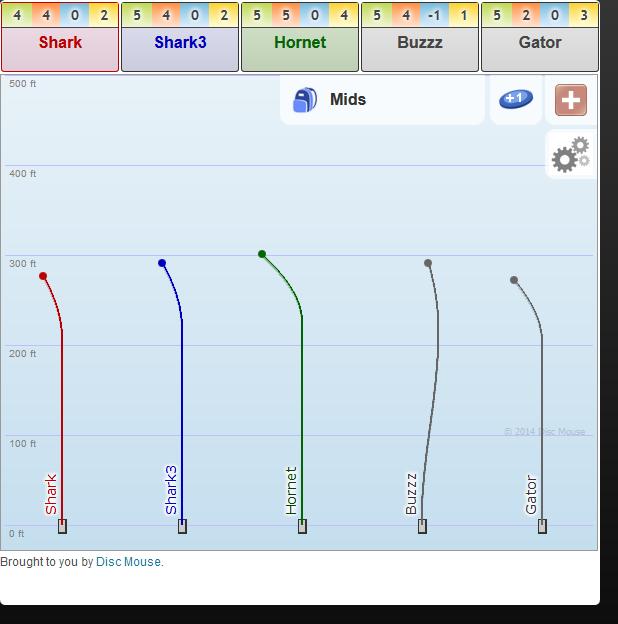Click the rotated Shark3 label on chart
Image resolution: width=618 pixels, height=624 pixels.
171,490
